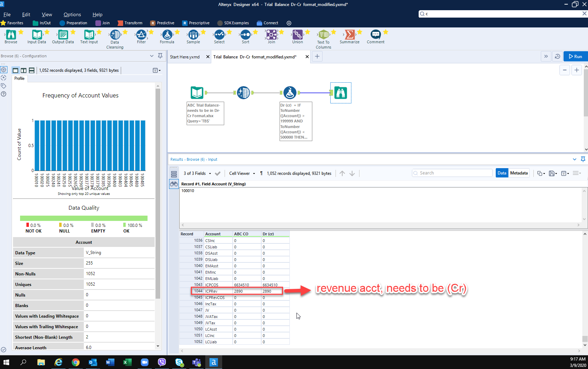Expand the Results window options arrow

[575, 159]
